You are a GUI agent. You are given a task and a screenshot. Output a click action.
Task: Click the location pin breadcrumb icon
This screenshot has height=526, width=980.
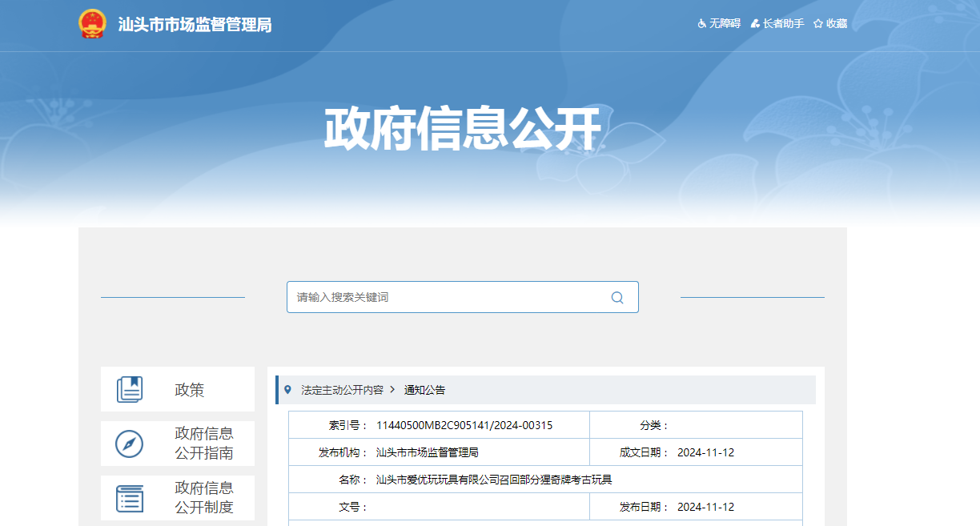click(x=288, y=390)
